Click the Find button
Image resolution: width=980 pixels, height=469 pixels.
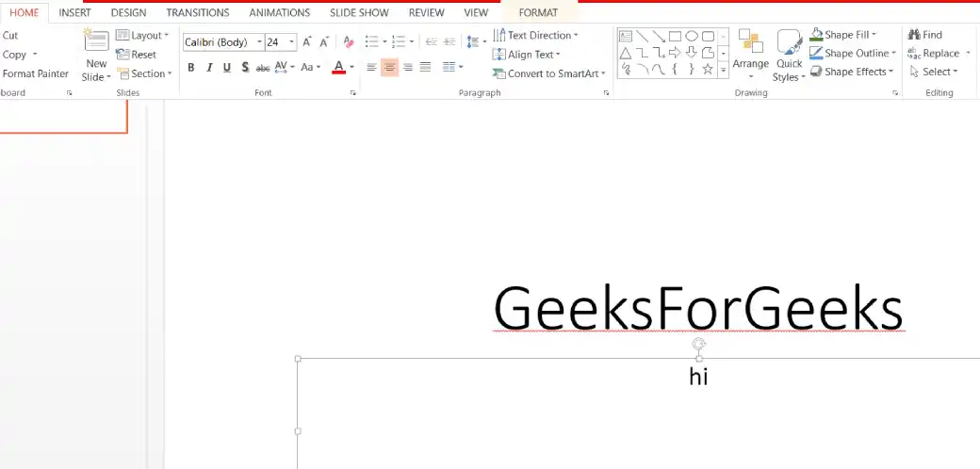[x=925, y=35]
